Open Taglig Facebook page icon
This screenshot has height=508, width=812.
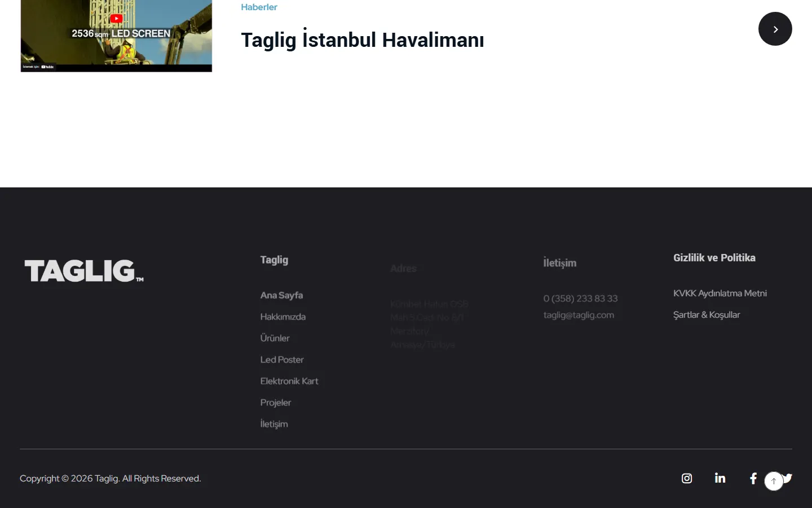pyautogui.click(x=753, y=479)
